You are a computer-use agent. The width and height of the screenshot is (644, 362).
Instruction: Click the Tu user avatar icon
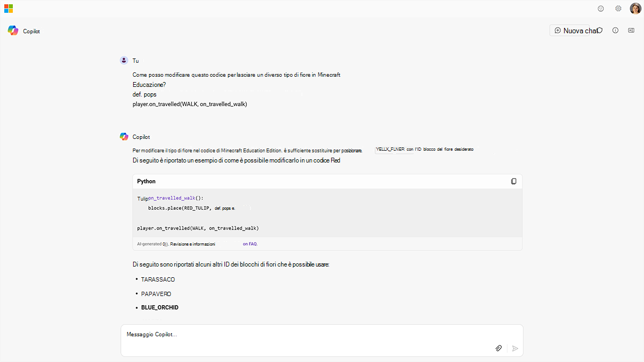tap(124, 61)
